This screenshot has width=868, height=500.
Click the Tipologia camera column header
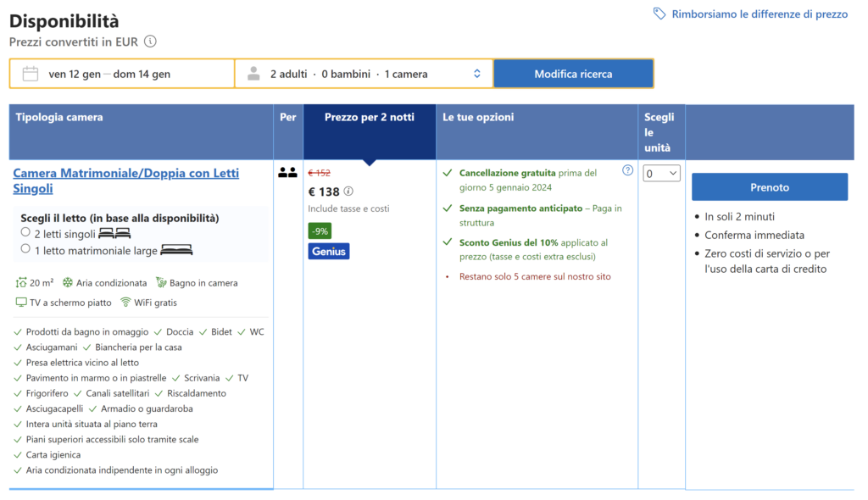59,118
